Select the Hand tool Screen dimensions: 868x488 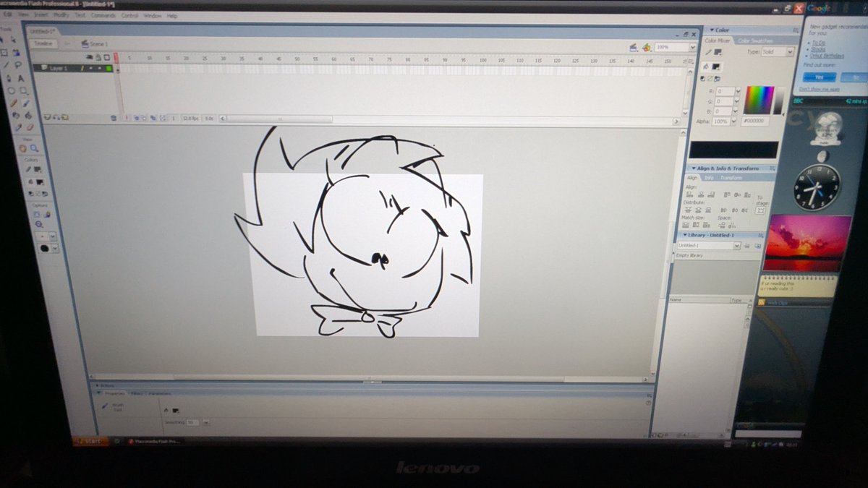(x=22, y=147)
